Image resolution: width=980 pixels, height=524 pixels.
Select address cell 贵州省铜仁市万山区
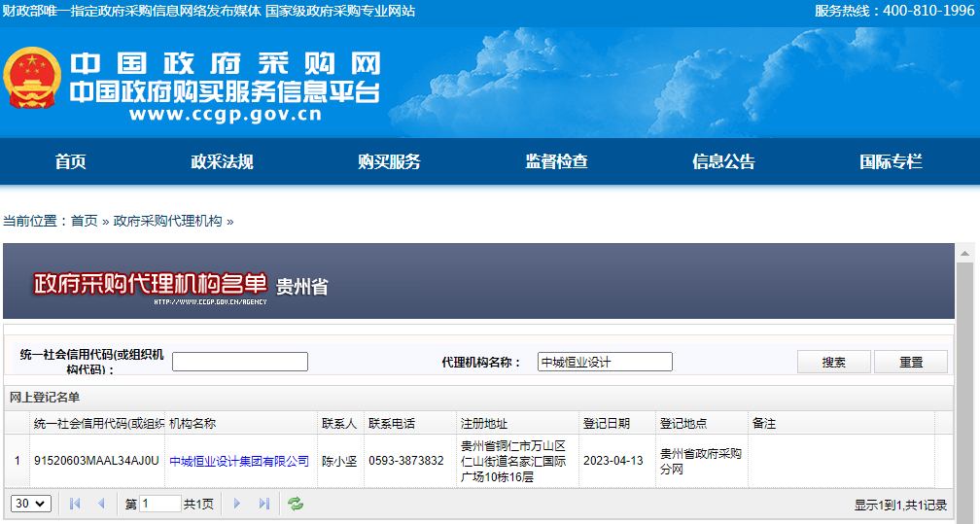[517, 461]
